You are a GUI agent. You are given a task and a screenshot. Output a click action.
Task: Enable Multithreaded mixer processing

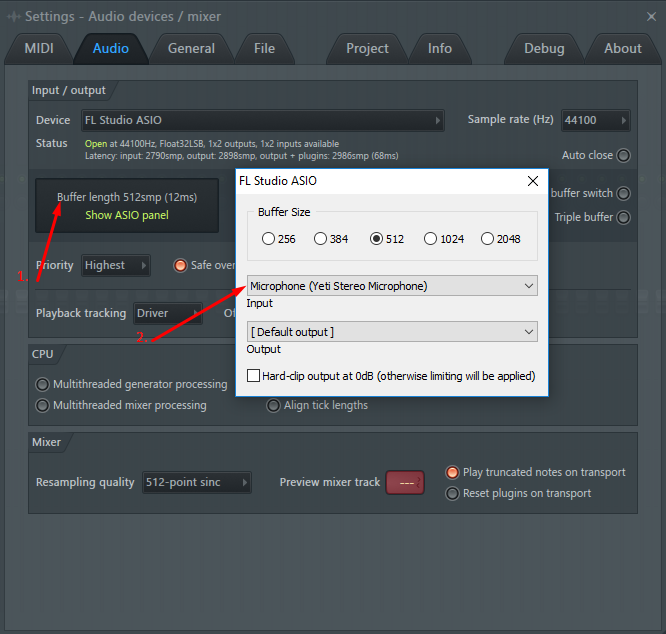42,405
